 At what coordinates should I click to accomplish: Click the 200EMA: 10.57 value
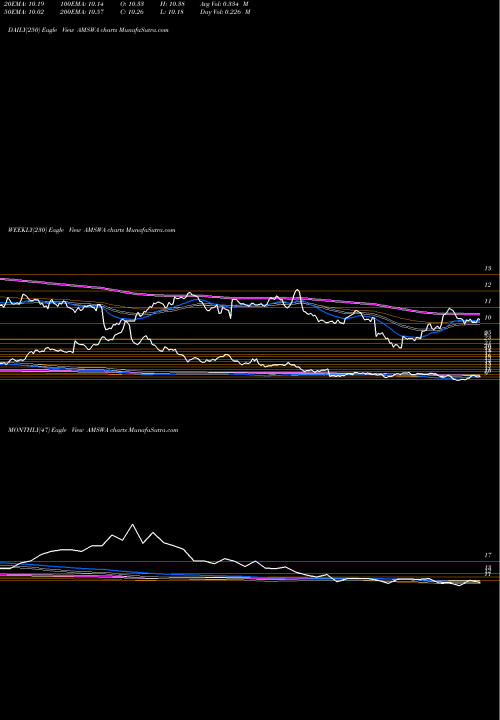tap(84, 12)
